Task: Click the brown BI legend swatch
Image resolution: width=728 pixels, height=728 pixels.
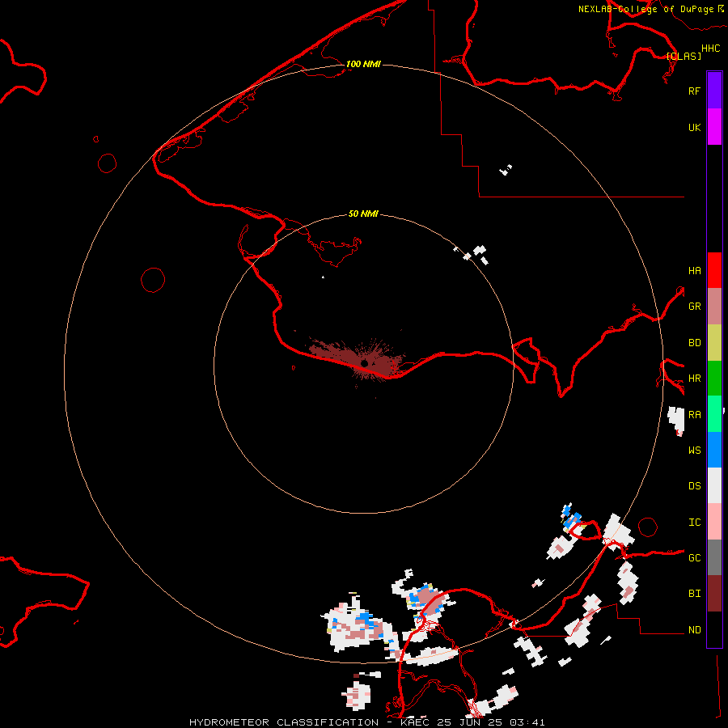Action: point(714,594)
